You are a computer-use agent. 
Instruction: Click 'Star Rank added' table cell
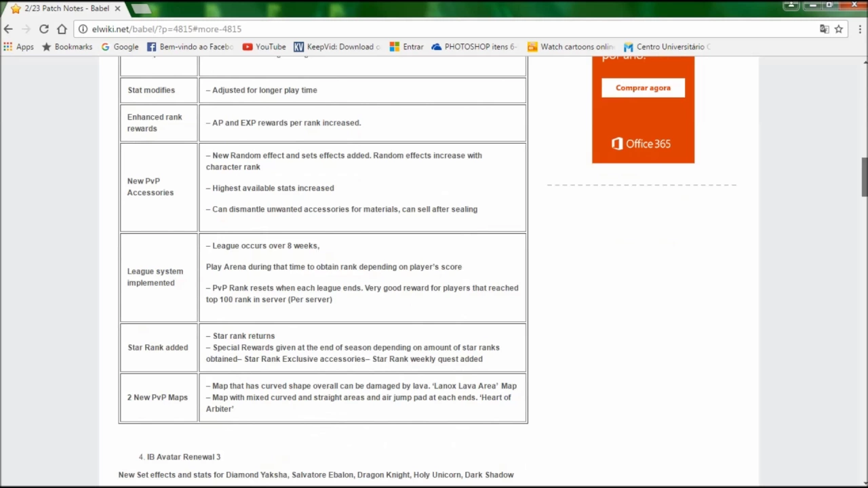(159, 347)
